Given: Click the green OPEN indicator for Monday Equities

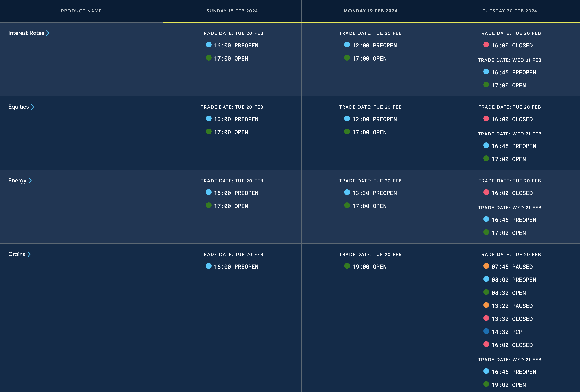Looking at the screenshot, I should coord(347,132).
